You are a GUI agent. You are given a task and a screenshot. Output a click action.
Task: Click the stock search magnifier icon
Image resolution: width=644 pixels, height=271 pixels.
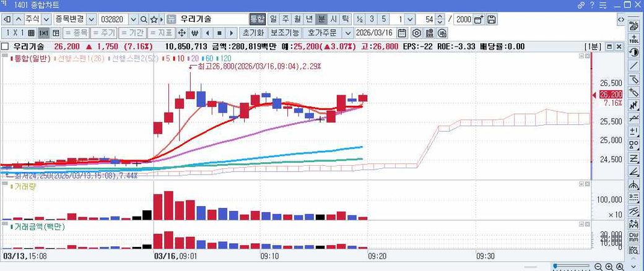(144, 20)
